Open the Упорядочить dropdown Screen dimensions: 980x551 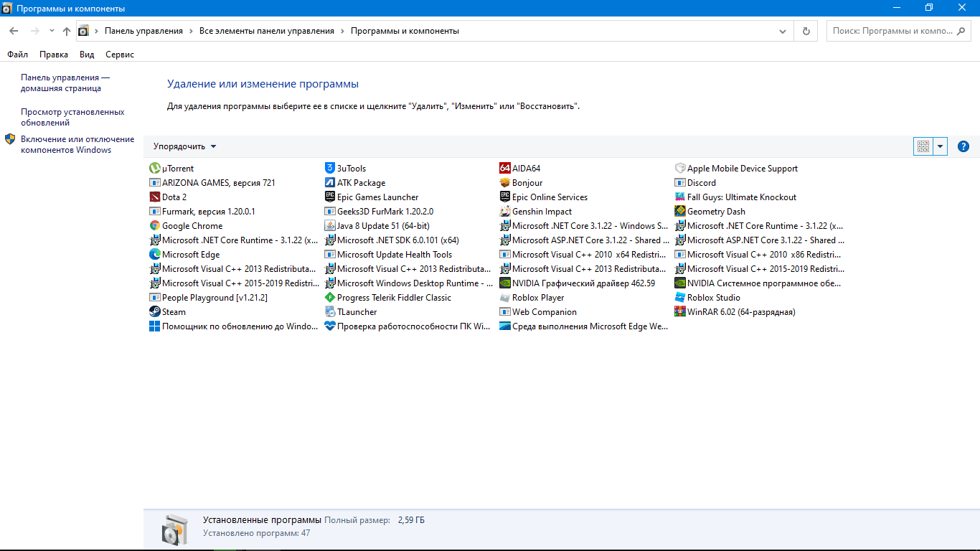coord(184,146)
